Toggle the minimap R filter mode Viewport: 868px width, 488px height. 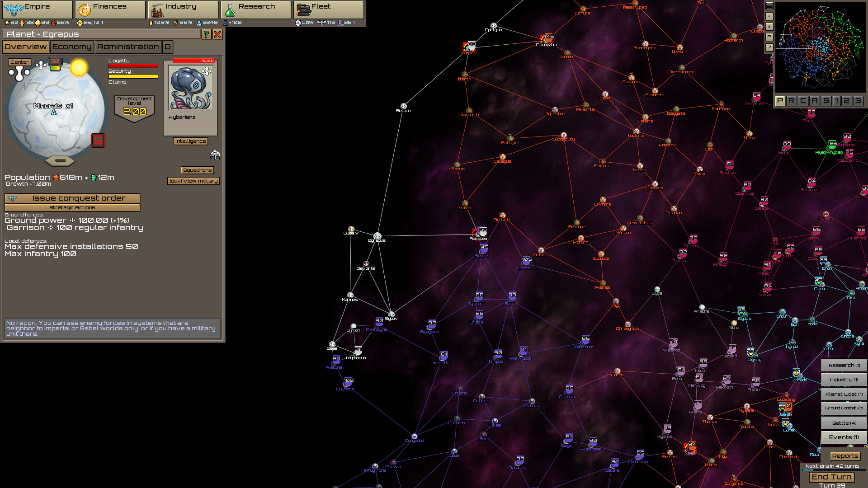(x=791, y=101)
